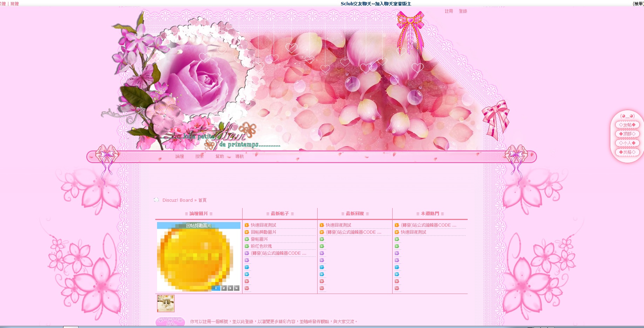Switch slideshow to image 2
Viewport: 644px width, 328px height.
click(x=224, y=288)
